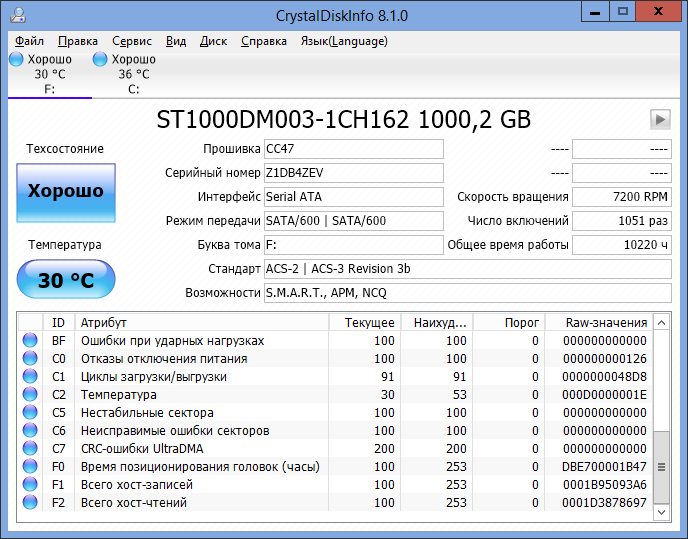Click the CrystalDiskInfo title bar app icon

point(16,15)
